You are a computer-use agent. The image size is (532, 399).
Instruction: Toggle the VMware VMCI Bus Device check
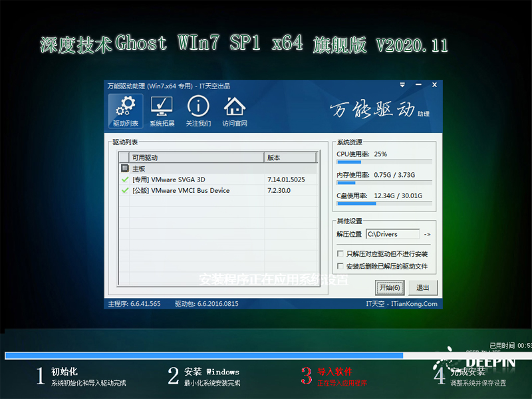125,190
